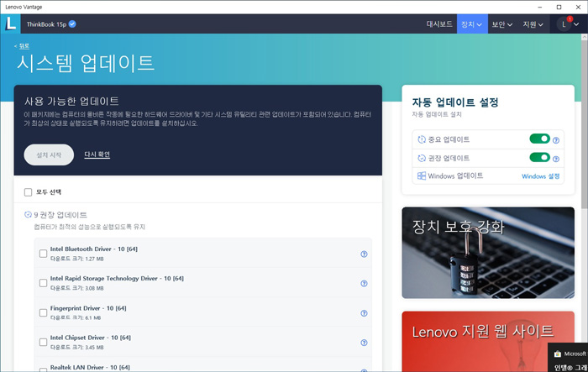Click the vertical scrollbar thumb
The width and height of the screenshot is (588, 372).
(585, 123)
